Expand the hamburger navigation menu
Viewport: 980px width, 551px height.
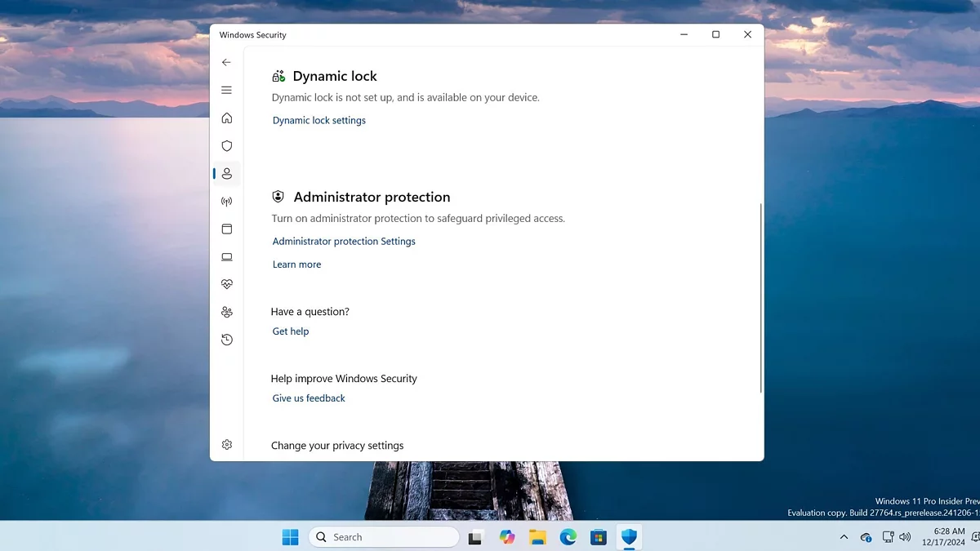tap(226, 90)
